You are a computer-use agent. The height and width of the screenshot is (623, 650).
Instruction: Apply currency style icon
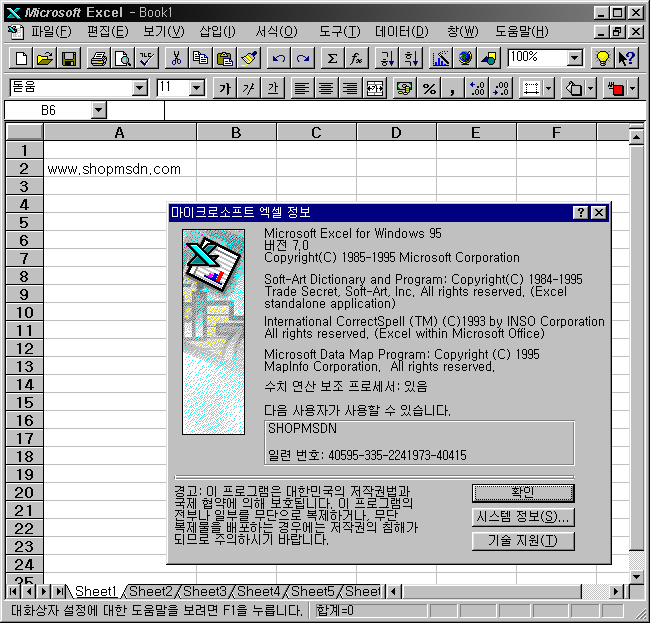405,88
